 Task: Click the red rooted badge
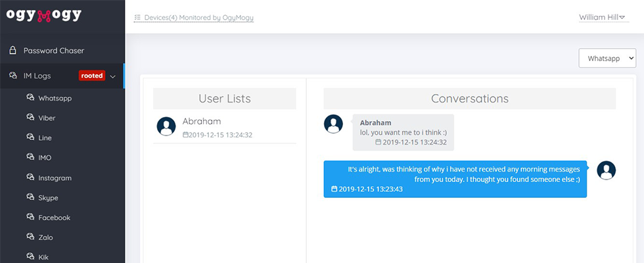click(92, 76)
